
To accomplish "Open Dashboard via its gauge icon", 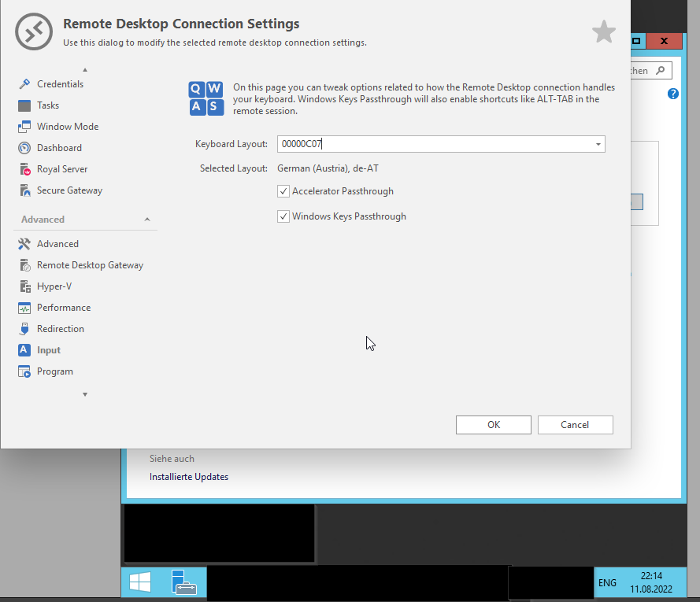I will tap(24, 148).
